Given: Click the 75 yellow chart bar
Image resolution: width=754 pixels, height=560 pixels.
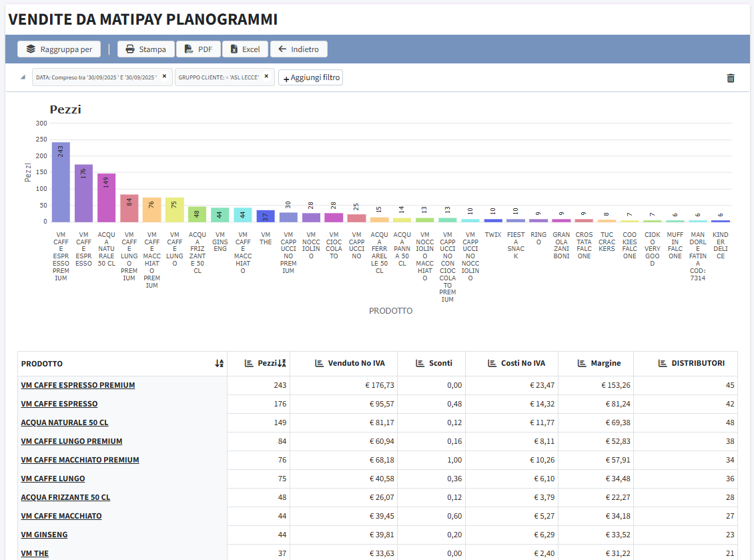Looking at the screenshot, I should pos(175,210).
